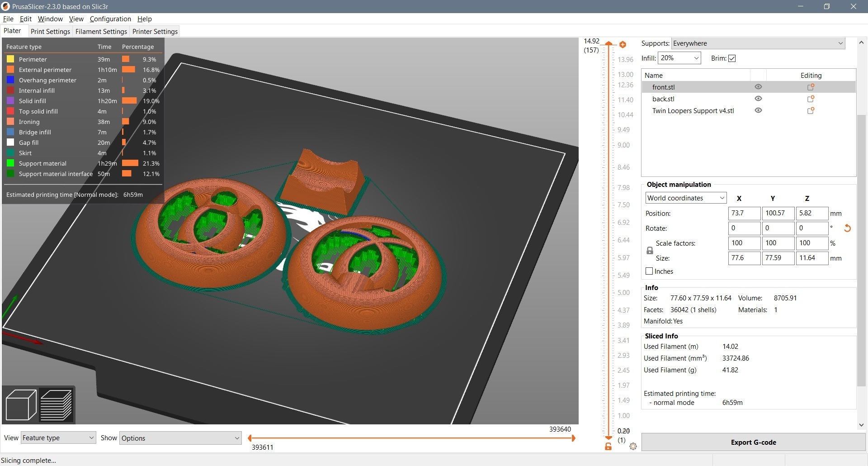The width and height of the screenshot is (868, 466).
Task: Hide Twin Loopers Support v4.stl with eye icon
Action: [x=758, y=110]
